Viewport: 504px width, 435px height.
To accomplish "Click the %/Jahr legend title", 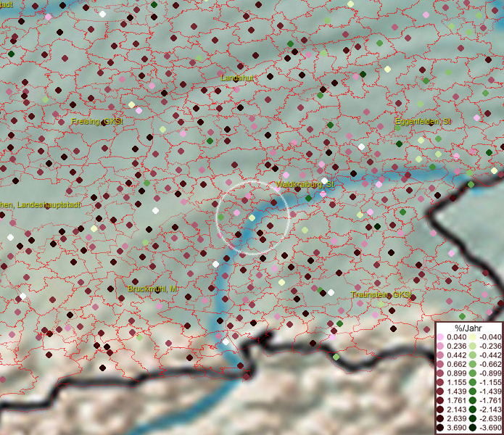I will [x=468, y=328].
